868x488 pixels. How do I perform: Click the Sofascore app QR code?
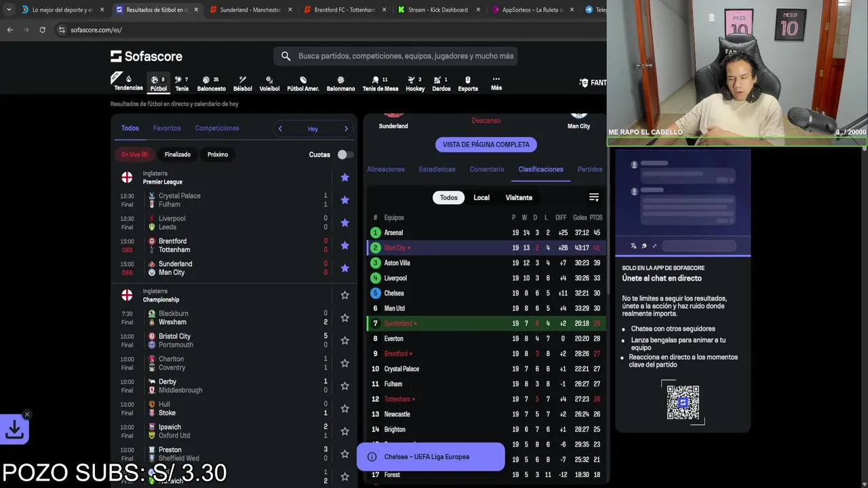pyautogui.click(x=683, y=403)
